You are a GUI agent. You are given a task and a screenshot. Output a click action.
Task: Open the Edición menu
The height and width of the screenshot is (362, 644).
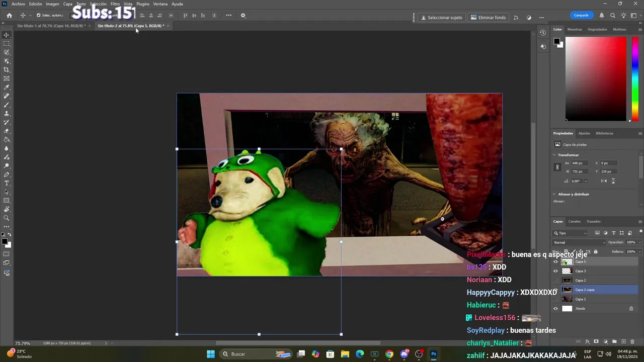(36, 4)
